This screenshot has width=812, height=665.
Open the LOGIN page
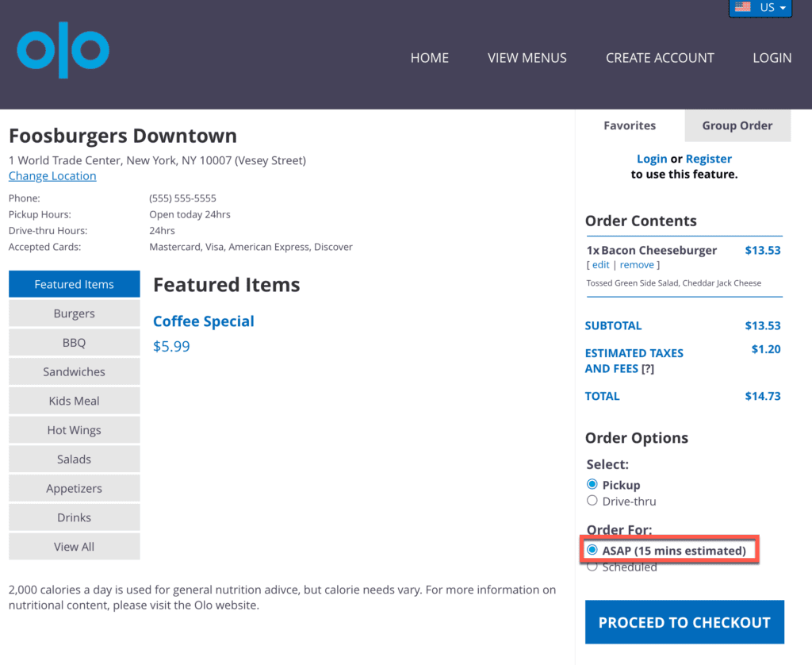772,57
